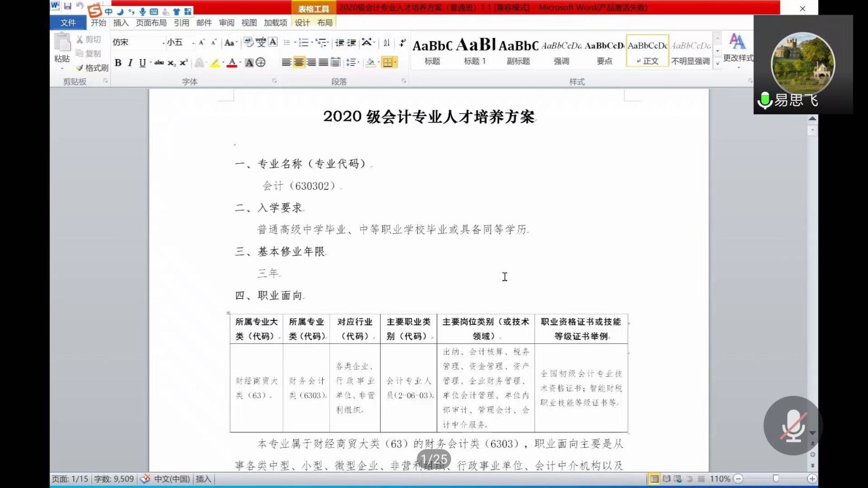This screenshot has width=868, height=488.
Task: Open the 文件 (File) menu tab
Action: [68, 23]
